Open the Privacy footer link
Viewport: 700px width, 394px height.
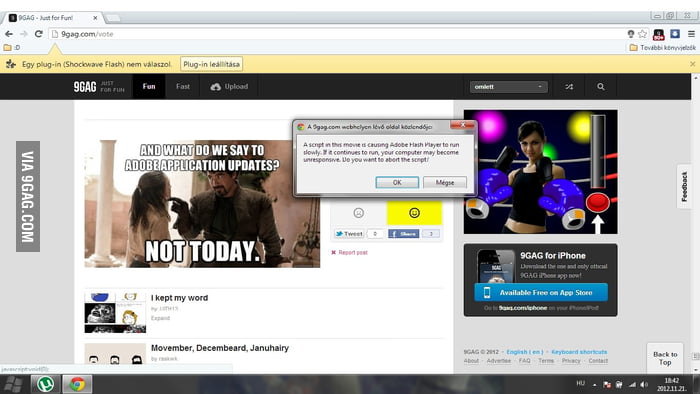(571, 361)
